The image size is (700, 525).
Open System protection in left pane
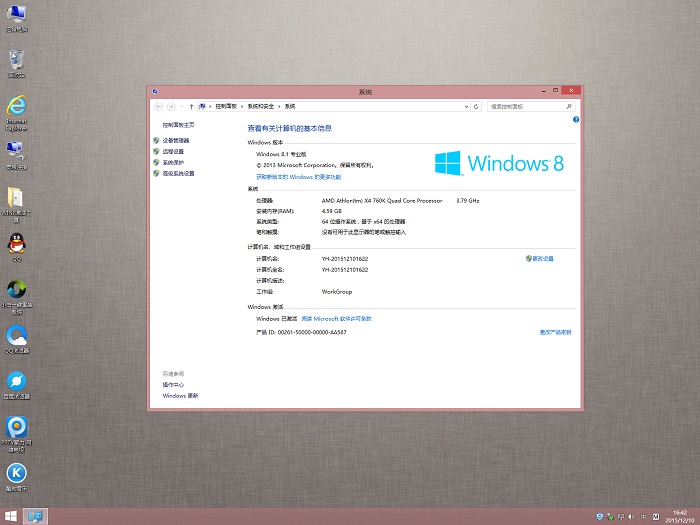[173, 162]
